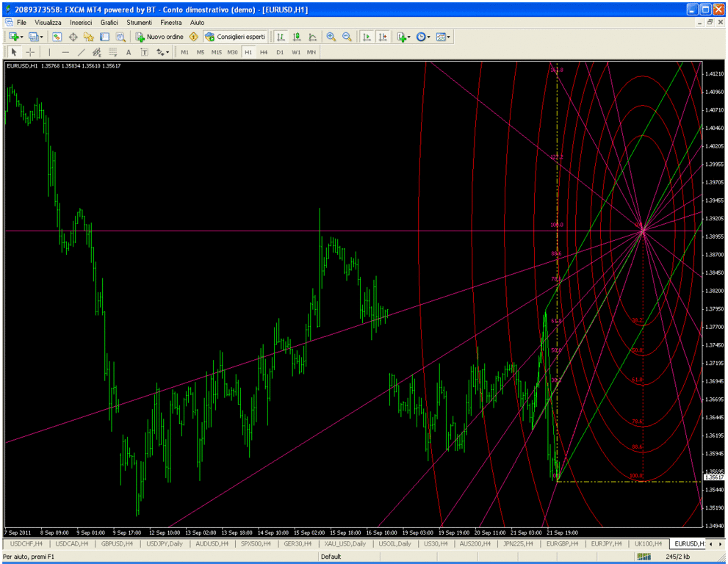This screenshot has width=728, height=564.
Task: Select the equidistant channel tool
Action: pyautogui.click(x=96, y=52)
